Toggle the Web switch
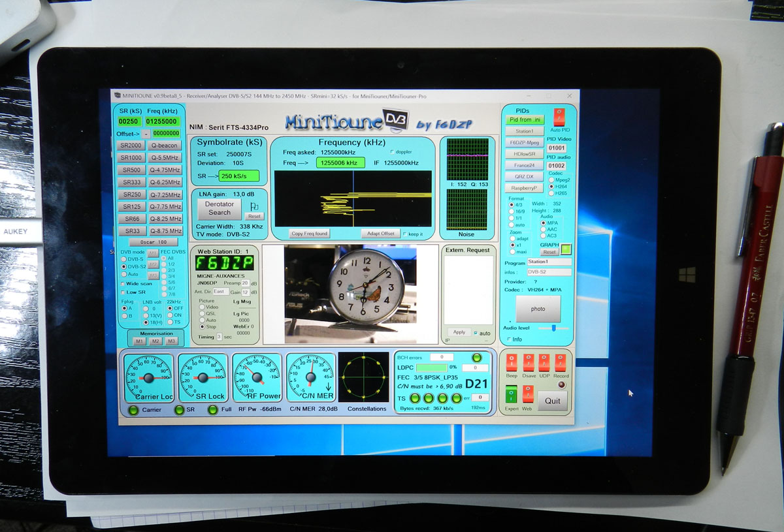Viewport: 784px width, 532px height. (x=527, y=394)
